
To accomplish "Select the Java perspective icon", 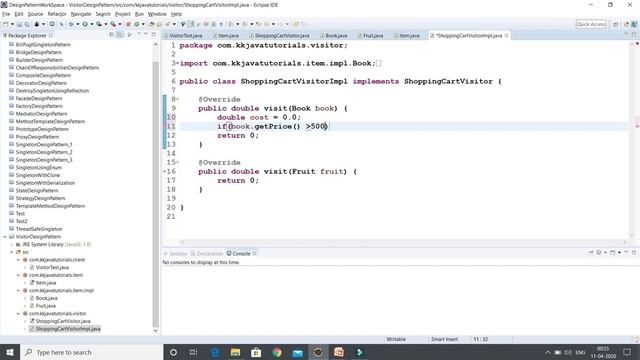I will click(626, 24).
